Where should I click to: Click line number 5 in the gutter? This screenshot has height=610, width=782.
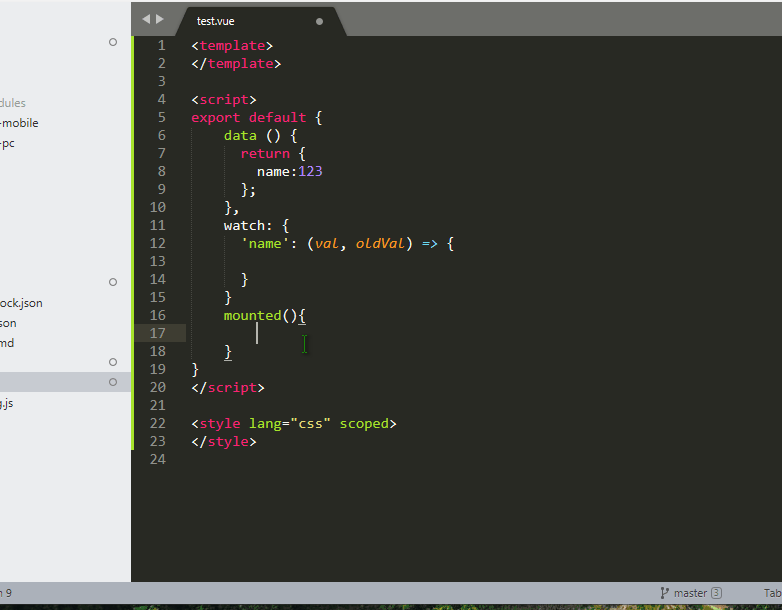pos(161,117)
